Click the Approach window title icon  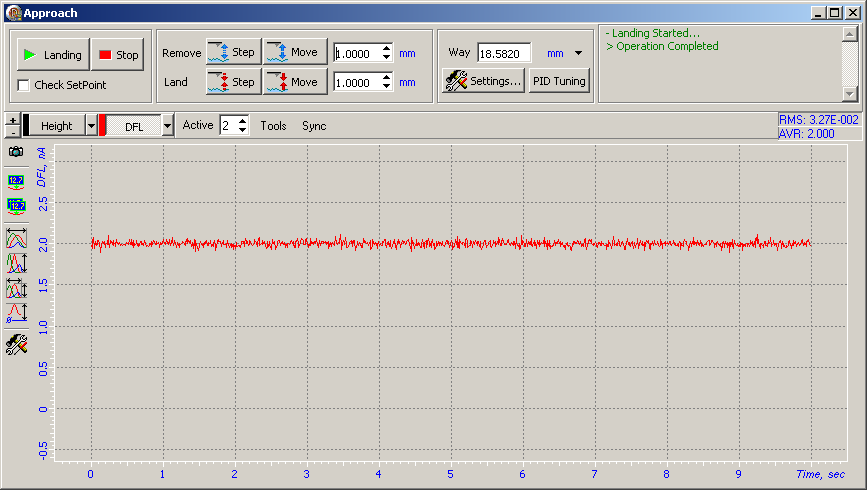13,13
